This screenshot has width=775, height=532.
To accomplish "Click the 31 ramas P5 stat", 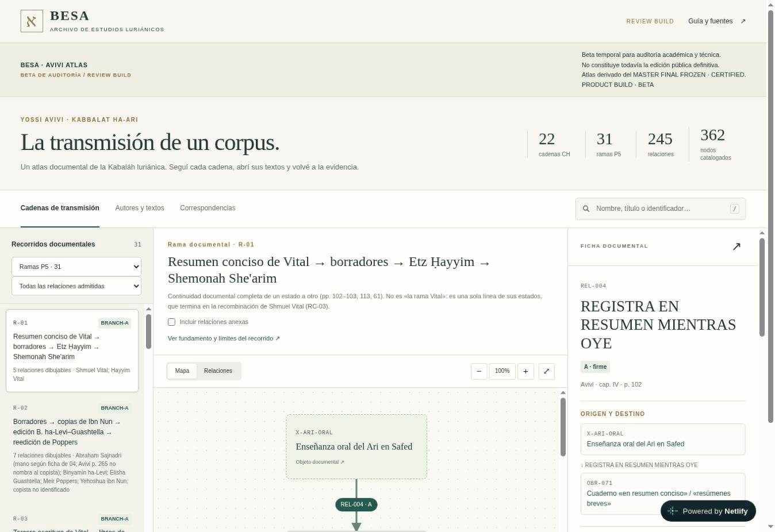I will point(609,144).
